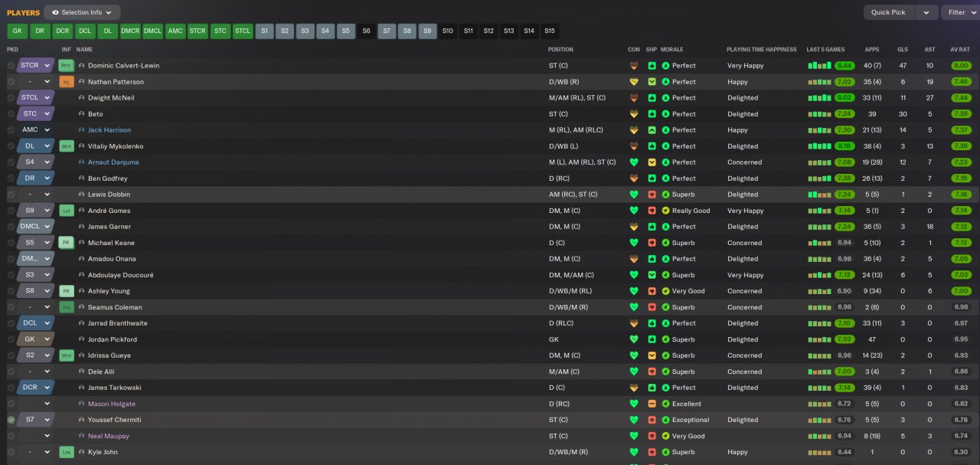Click the orange Inj badge for Nathan Patterson
Screen dimensions: 980x465
(66, 81)
